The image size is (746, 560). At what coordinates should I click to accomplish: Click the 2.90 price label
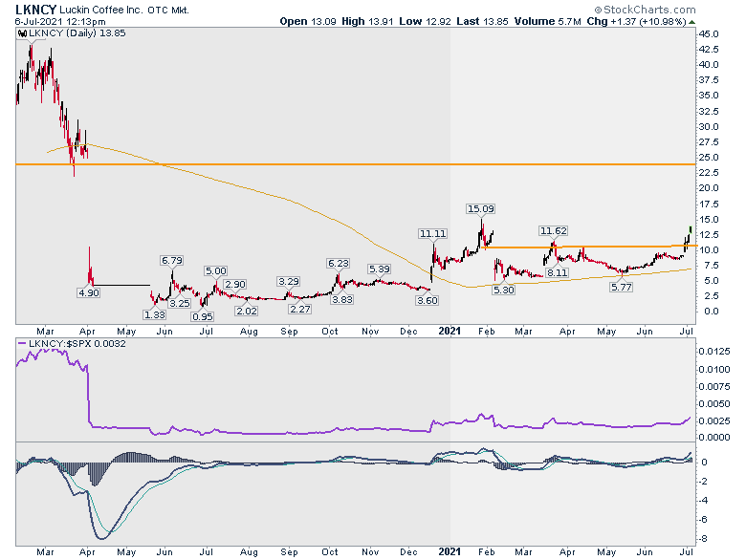[235, 284]
